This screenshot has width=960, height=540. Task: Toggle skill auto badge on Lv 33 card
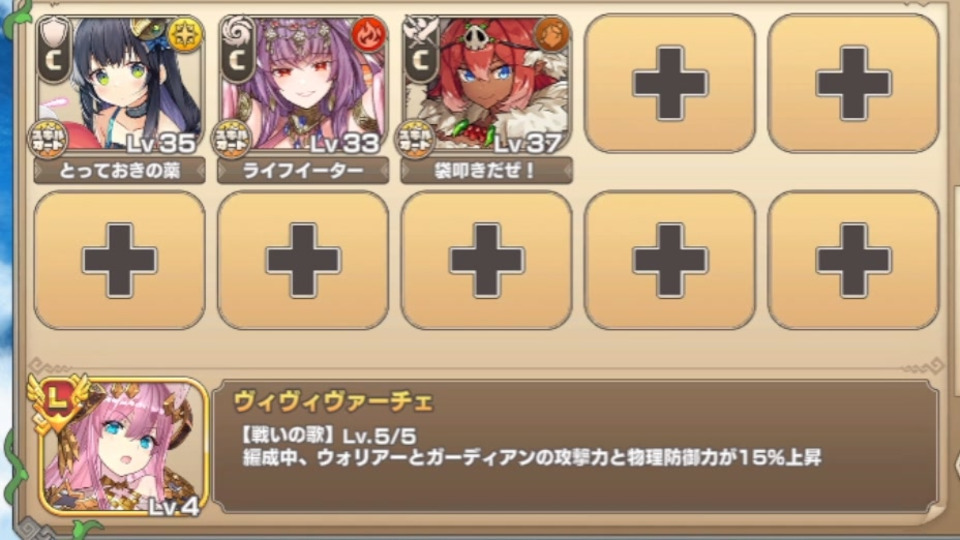[231, 139]
